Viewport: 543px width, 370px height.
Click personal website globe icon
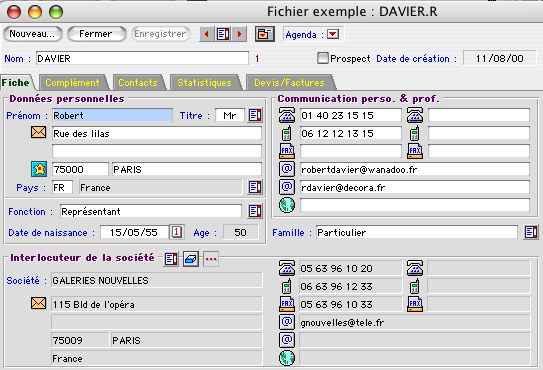tap(287, 205)
